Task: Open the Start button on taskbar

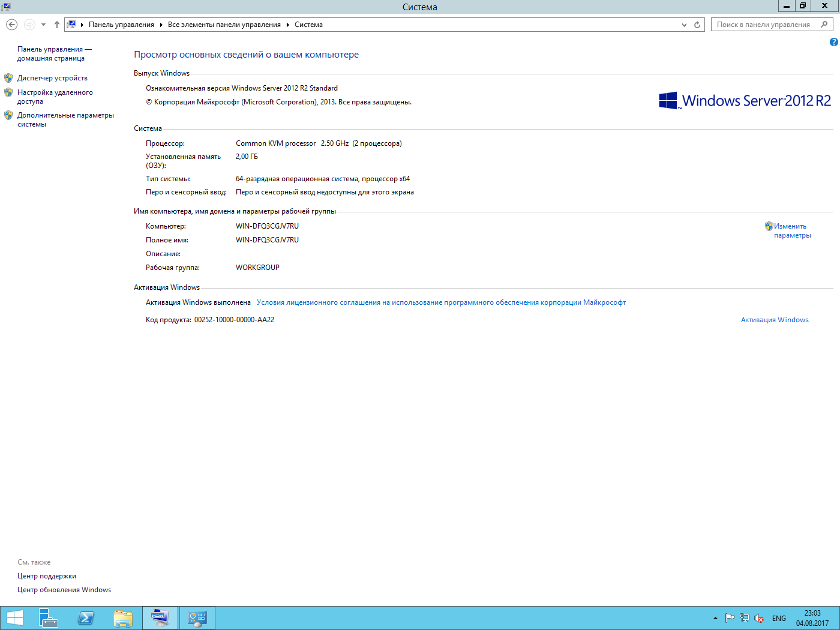Action: pyautogui.click(x=14, y=618)
